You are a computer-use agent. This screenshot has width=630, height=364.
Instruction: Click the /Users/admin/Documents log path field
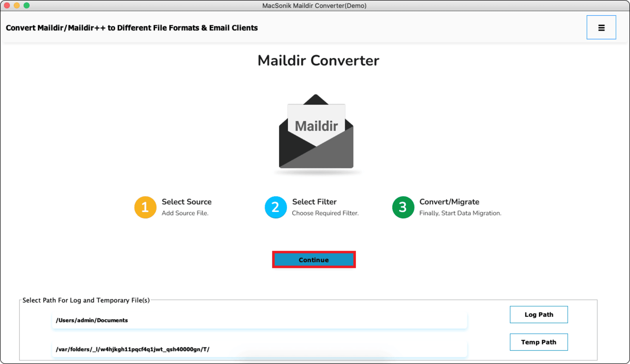click(x=259, y=320)
